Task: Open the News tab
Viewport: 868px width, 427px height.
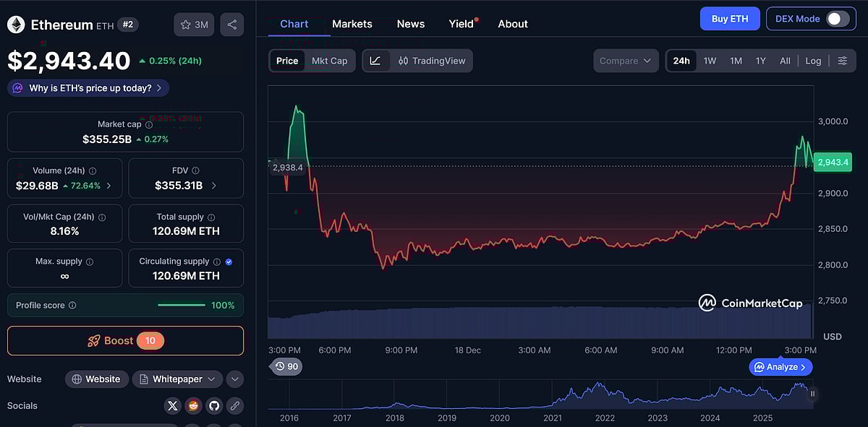Action: tap(410, 24)
